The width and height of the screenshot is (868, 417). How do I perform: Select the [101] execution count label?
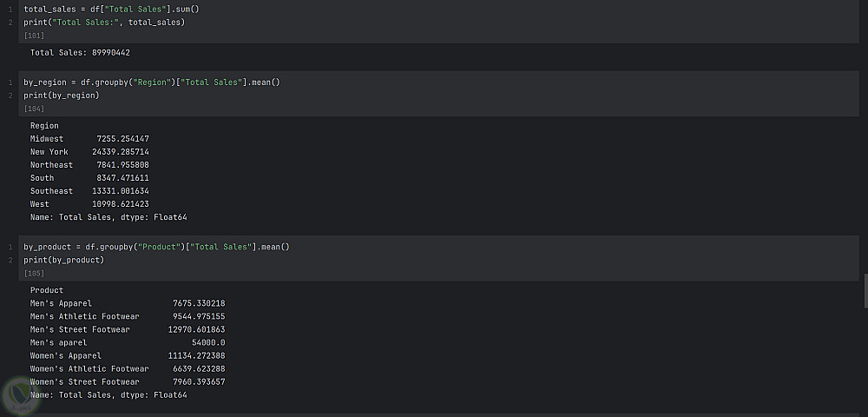click(x=35, y=36)
